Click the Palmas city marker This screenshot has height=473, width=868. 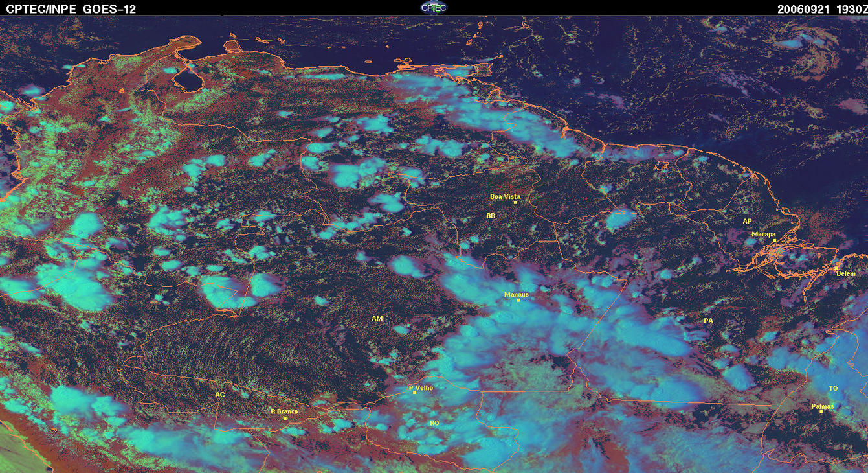point(821,411)
